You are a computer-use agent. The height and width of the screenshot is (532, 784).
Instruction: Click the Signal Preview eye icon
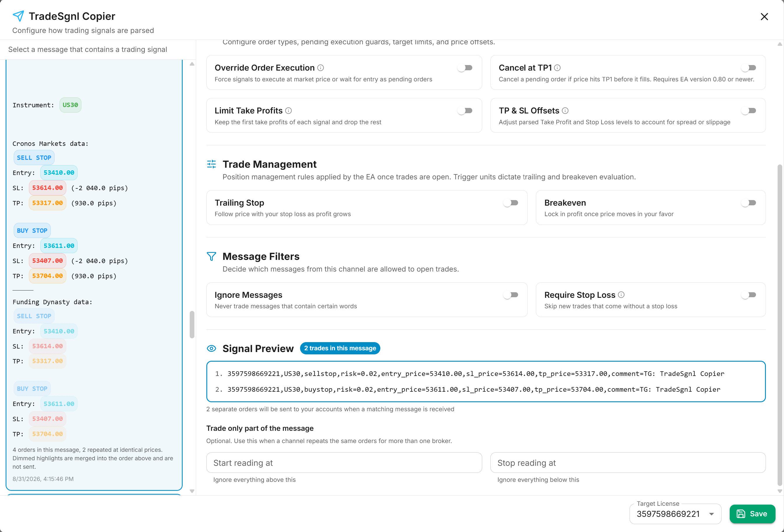[x=212, y=348]
